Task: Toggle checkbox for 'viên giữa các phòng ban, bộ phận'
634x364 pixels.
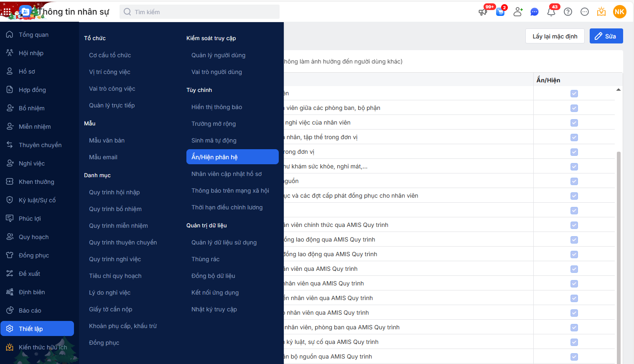Action: pyautogui.click(x=574, y=108)
